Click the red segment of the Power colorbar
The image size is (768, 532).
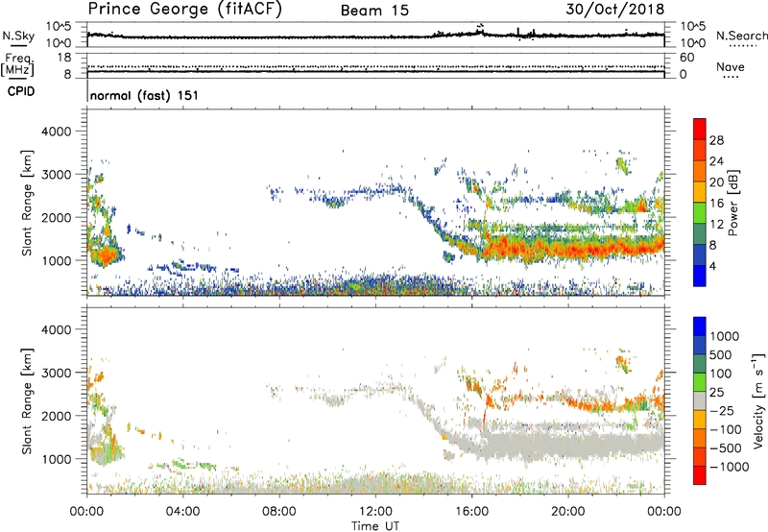700,129
